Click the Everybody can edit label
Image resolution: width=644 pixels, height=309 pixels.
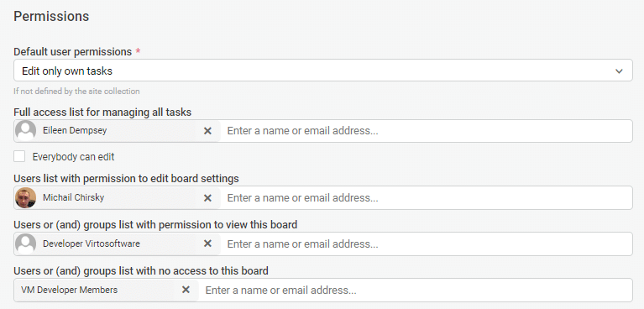click(x=73, y=157)
